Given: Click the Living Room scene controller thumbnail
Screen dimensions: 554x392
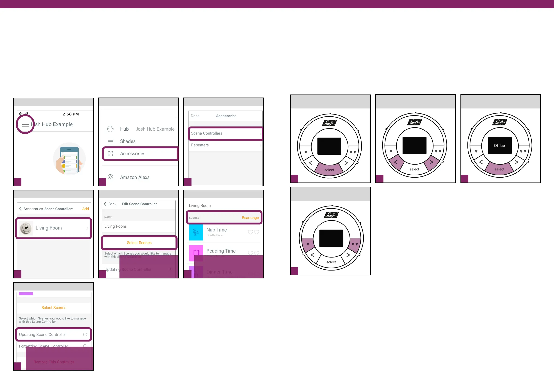Looking at the screenshot, I should [x=26, y=228].
